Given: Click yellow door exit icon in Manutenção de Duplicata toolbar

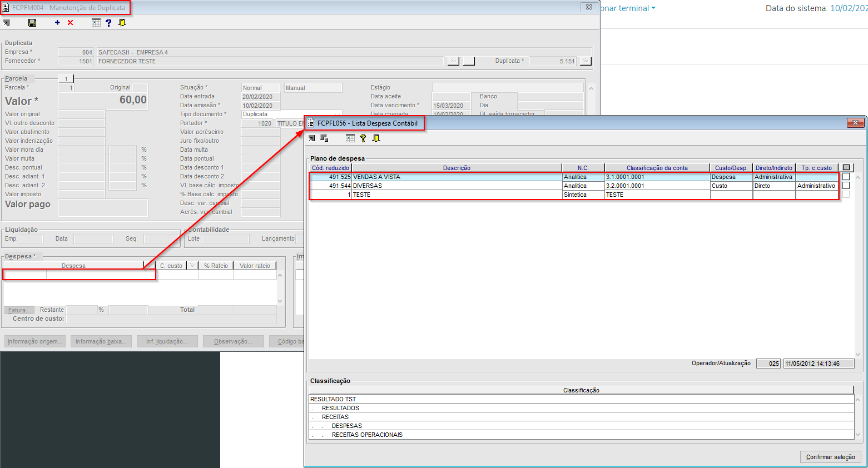Looking at the screenshot, I should coord(122,23).
